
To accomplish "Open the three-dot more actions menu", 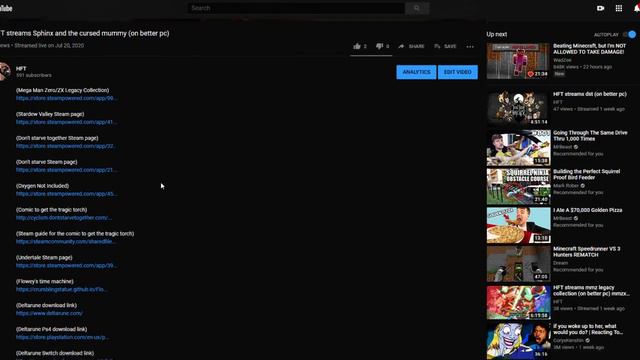I will coord(470,47).
